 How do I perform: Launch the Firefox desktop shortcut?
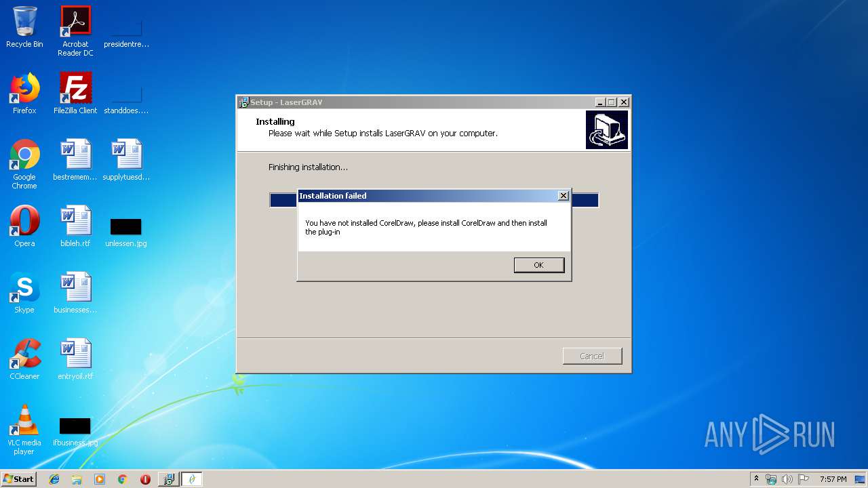pyautogui.click(x=24, y=94)
